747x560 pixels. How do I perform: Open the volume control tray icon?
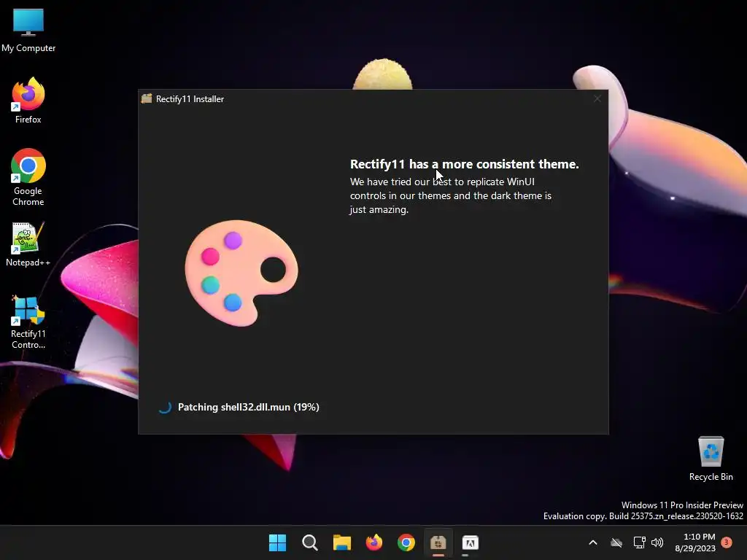(657, 542)
